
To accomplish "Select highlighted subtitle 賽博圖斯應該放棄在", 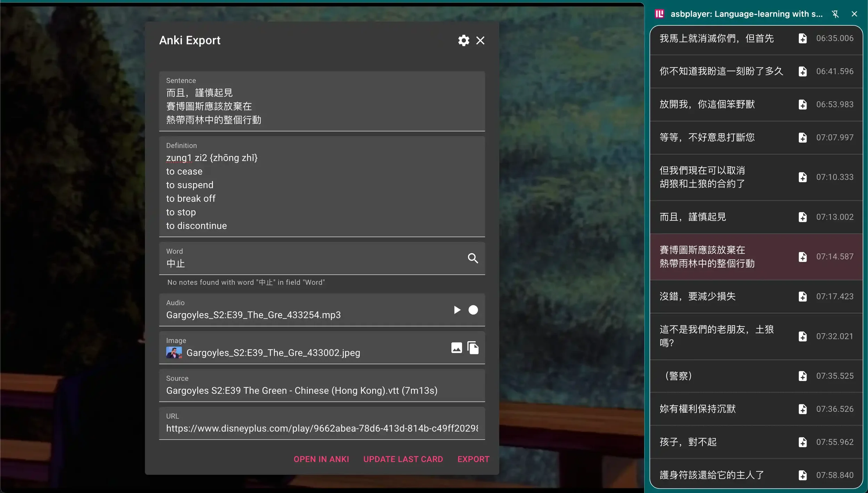I will pyautogui.click(x=707, y=256).
